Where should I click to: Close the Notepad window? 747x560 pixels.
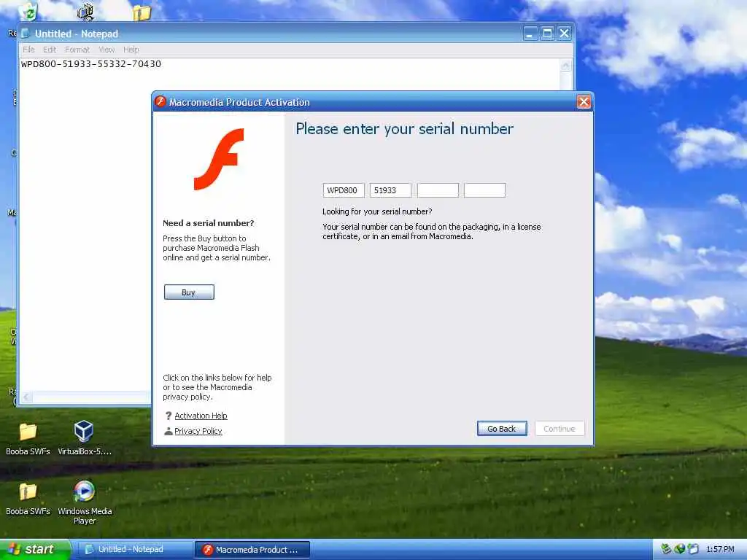coord(564,34)
